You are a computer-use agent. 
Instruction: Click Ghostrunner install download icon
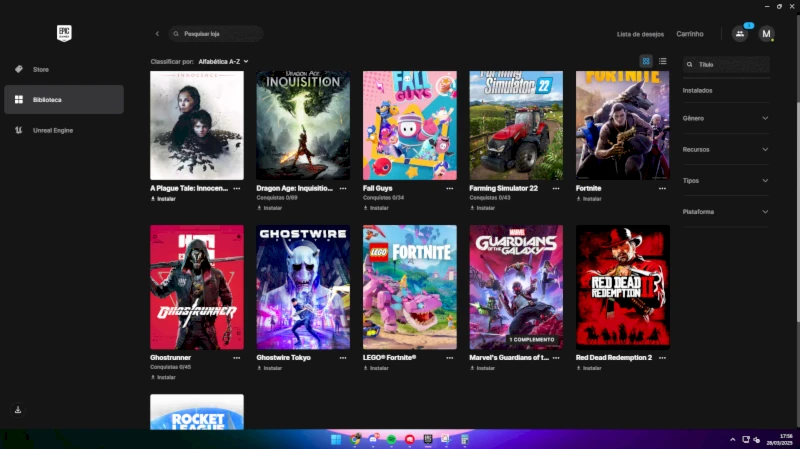click(153, 377)
